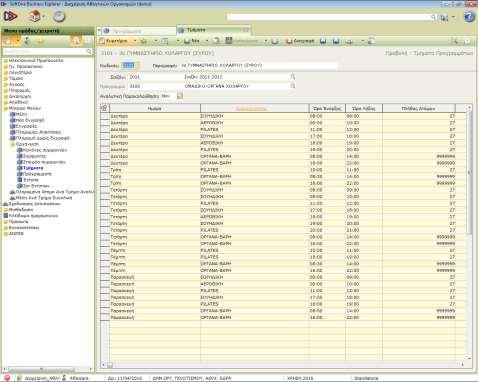
Task: Click the Πλήθος Ατόμων column header
Action: pos(419,108)
